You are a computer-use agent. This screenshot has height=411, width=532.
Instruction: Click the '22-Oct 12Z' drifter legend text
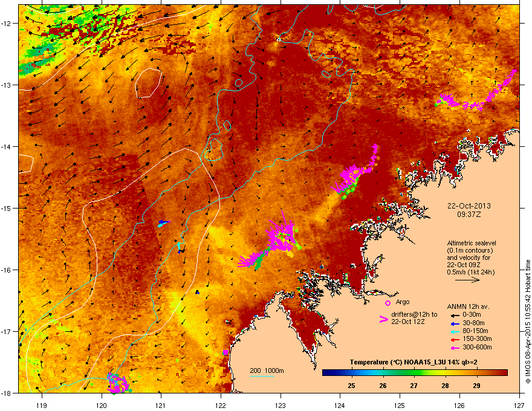[x=407, y=322]
